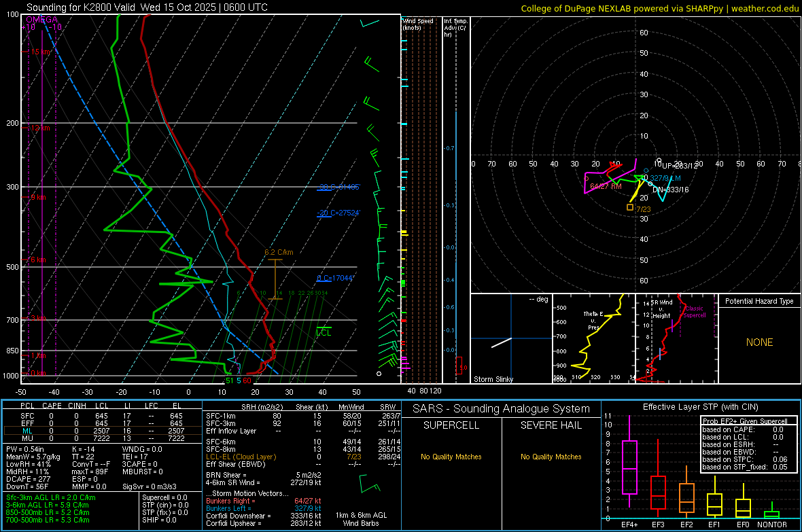Click the TEI = 17 value
The height and width of the screenshot is (532, 802).
click(135, 457)
